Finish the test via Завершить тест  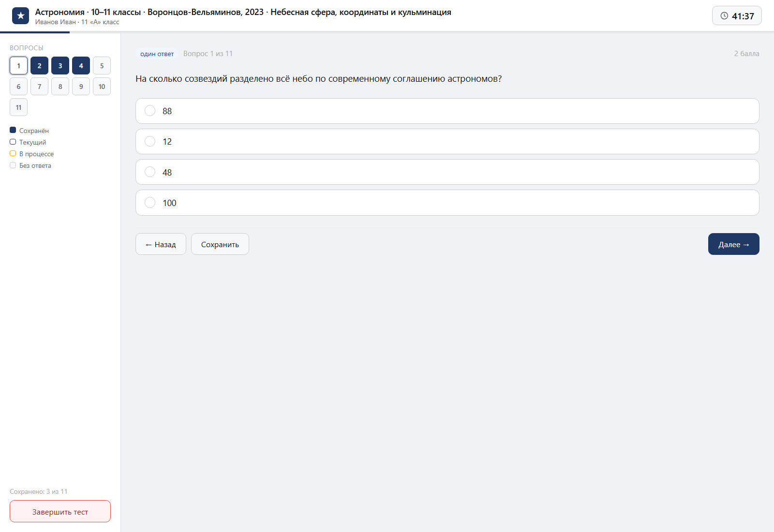60,511
